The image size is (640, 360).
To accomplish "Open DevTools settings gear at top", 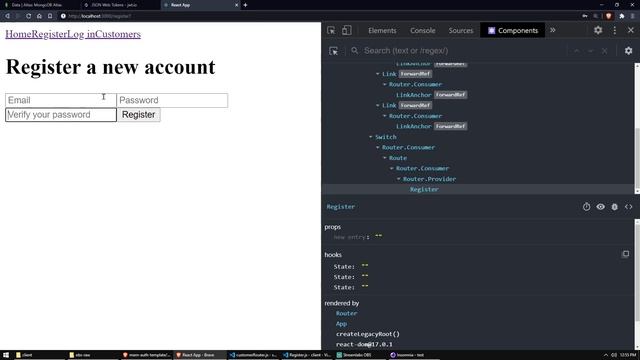I will [598, 30].
